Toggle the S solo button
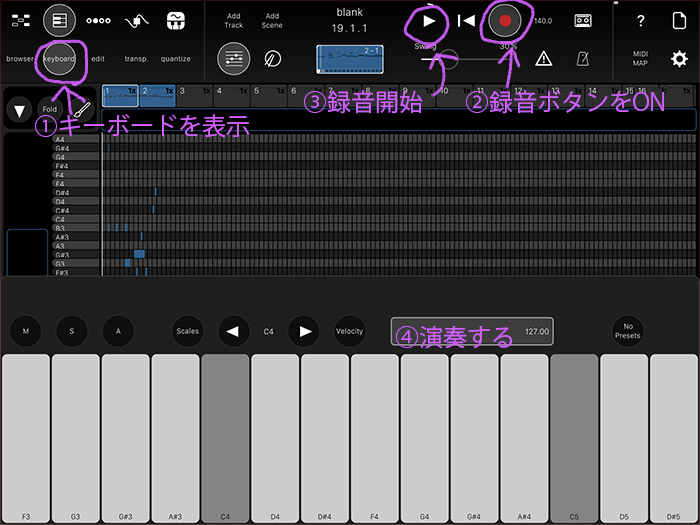This screenshot has width=700, height=525. (x=72, y=331)
